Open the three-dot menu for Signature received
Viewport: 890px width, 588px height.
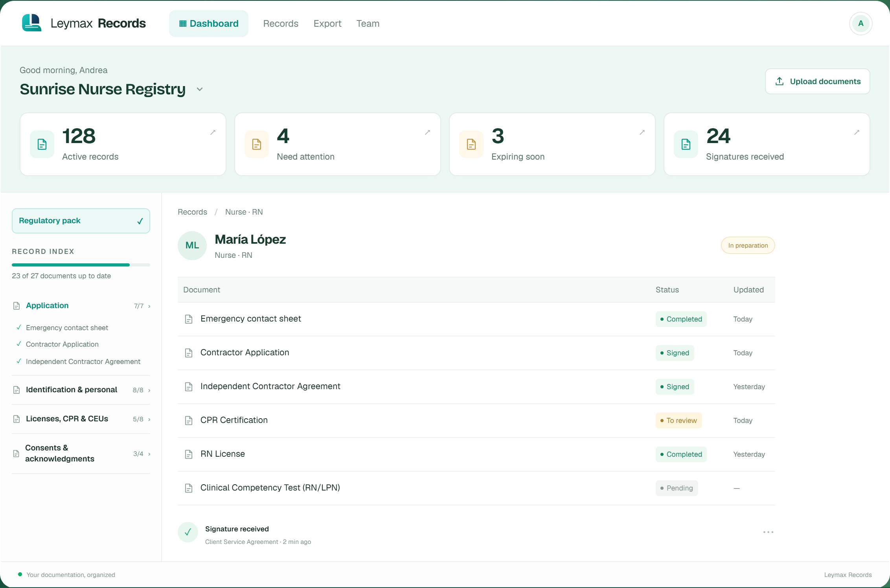click(768, 532)
